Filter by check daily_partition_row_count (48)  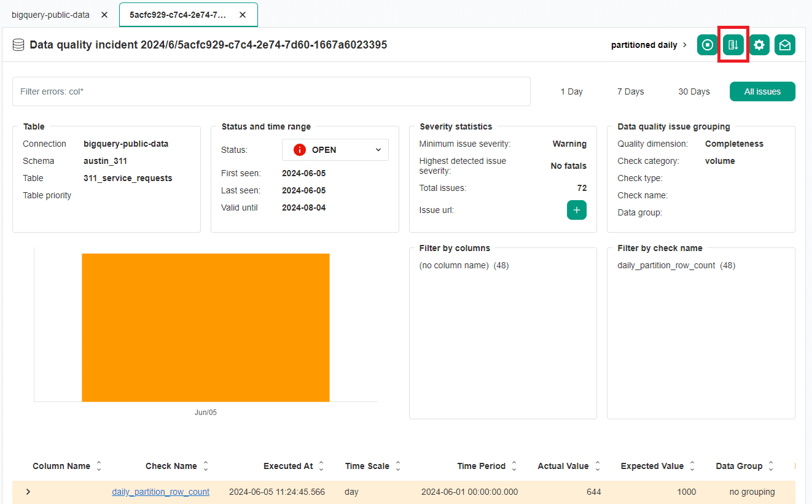676,265
